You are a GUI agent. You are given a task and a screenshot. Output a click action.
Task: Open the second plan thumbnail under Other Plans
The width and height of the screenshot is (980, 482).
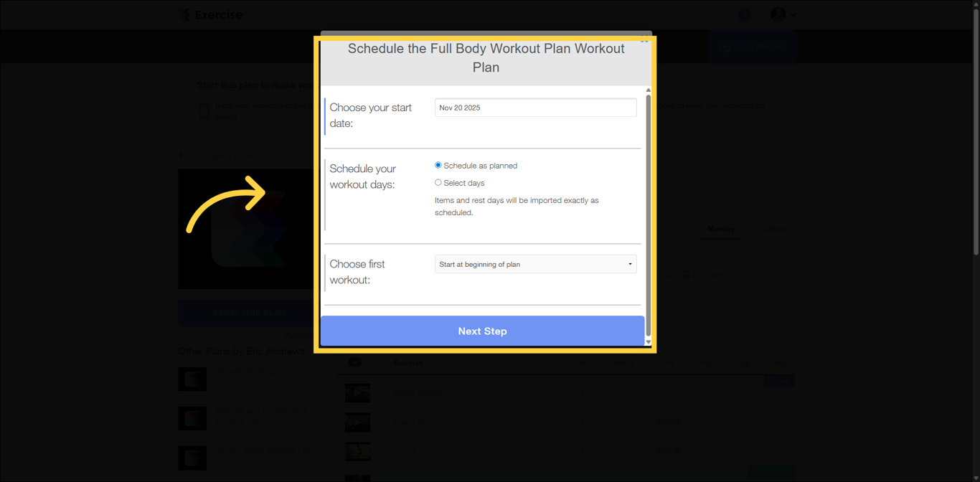tap(192, 418)
